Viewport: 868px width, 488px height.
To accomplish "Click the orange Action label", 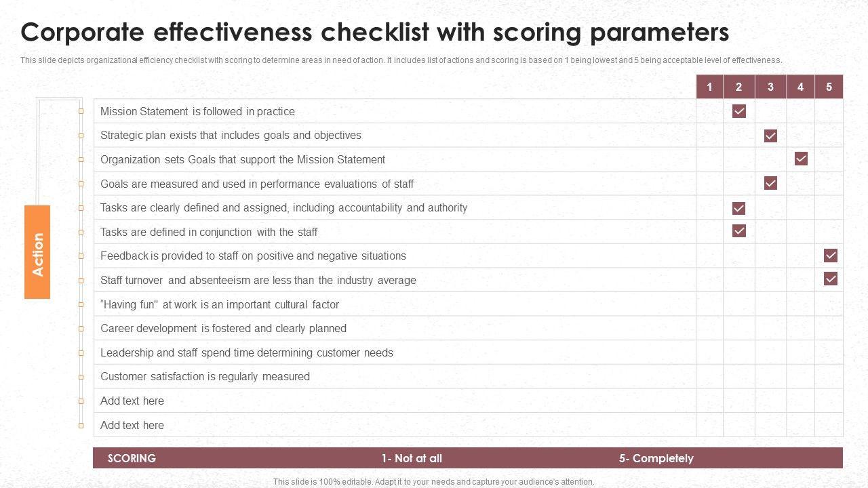I will coord(37,252).
